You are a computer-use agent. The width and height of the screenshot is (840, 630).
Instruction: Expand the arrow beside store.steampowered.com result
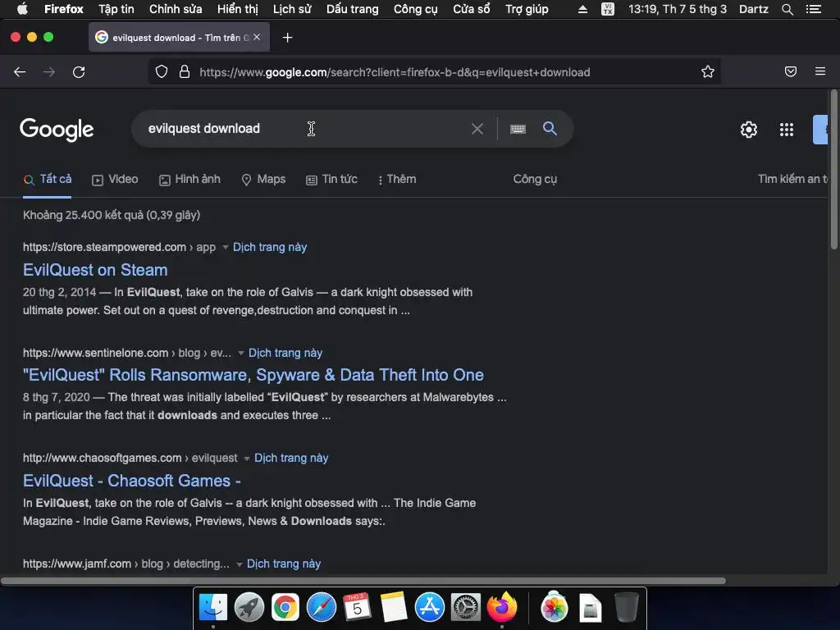226,248
